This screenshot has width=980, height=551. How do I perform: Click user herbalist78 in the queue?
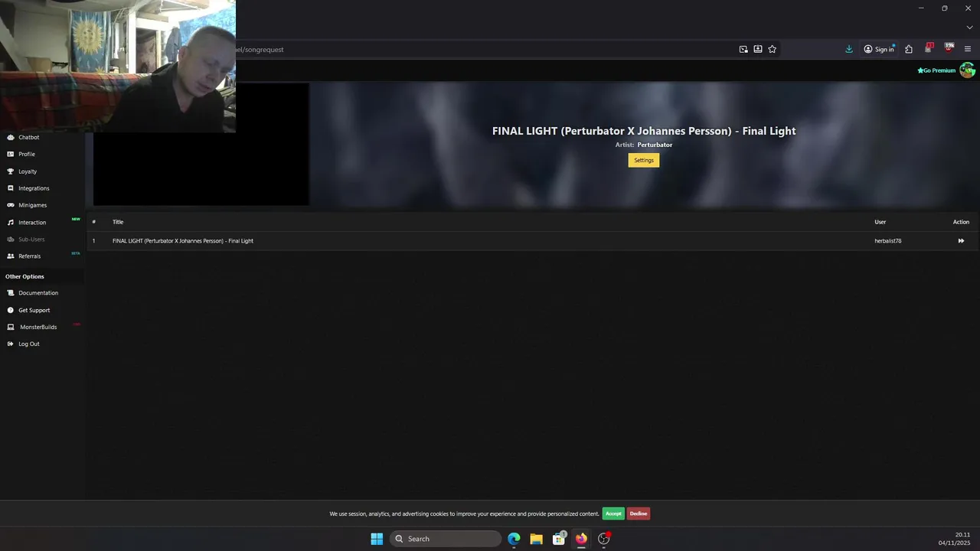point(888,241)
